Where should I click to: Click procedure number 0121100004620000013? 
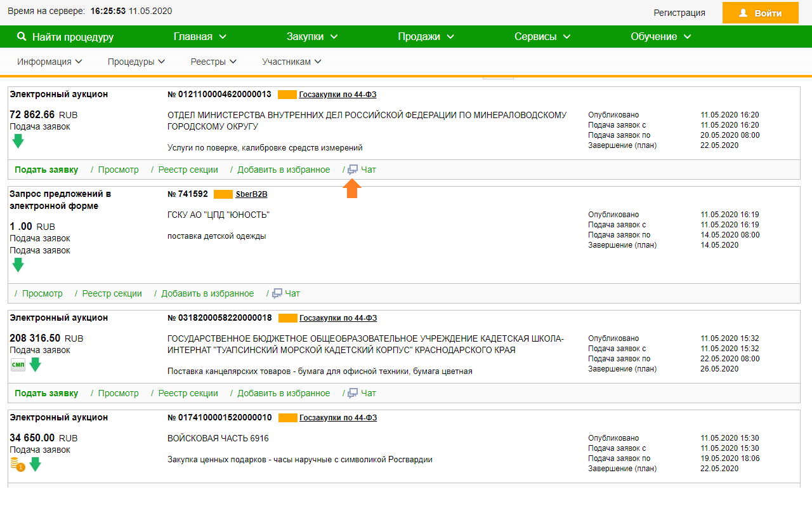[x=219, y=95]
